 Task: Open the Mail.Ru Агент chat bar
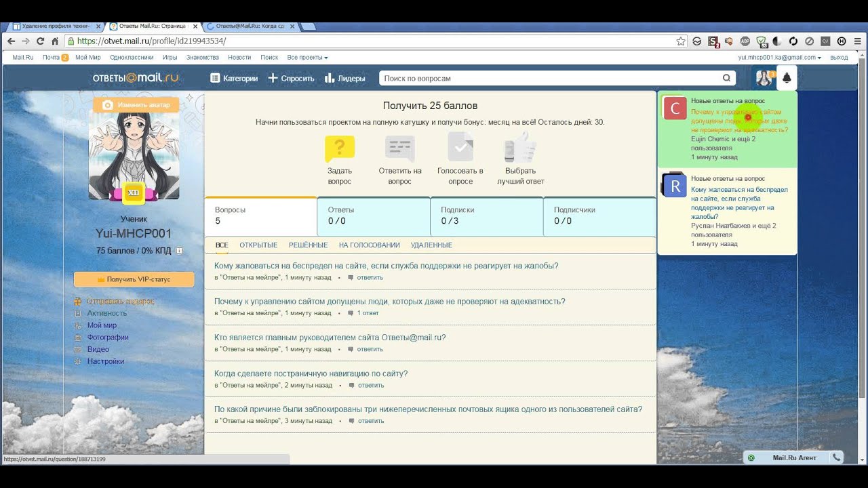click(794, 457)
